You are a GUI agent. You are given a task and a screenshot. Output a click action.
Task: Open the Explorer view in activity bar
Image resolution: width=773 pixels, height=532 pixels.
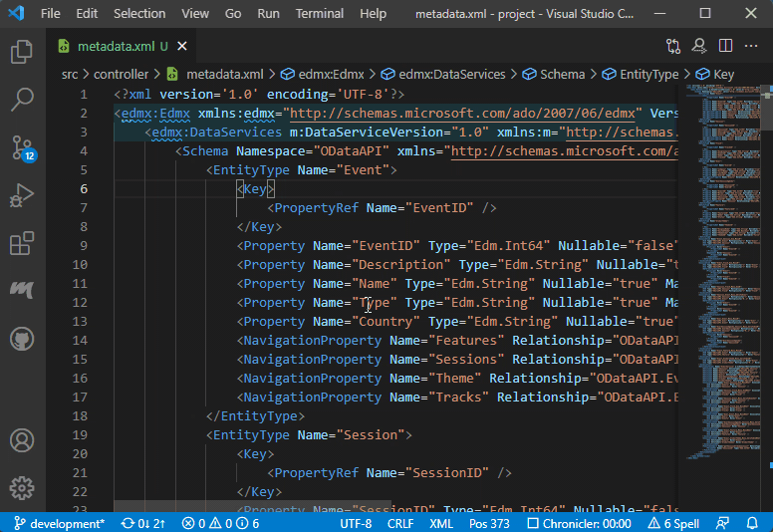point(22,51)
